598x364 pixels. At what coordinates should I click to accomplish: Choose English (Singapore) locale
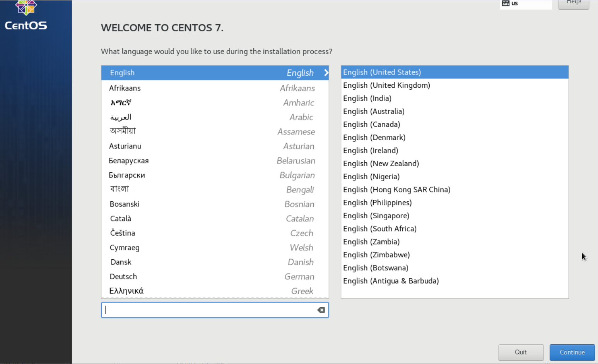click(454, 216)
